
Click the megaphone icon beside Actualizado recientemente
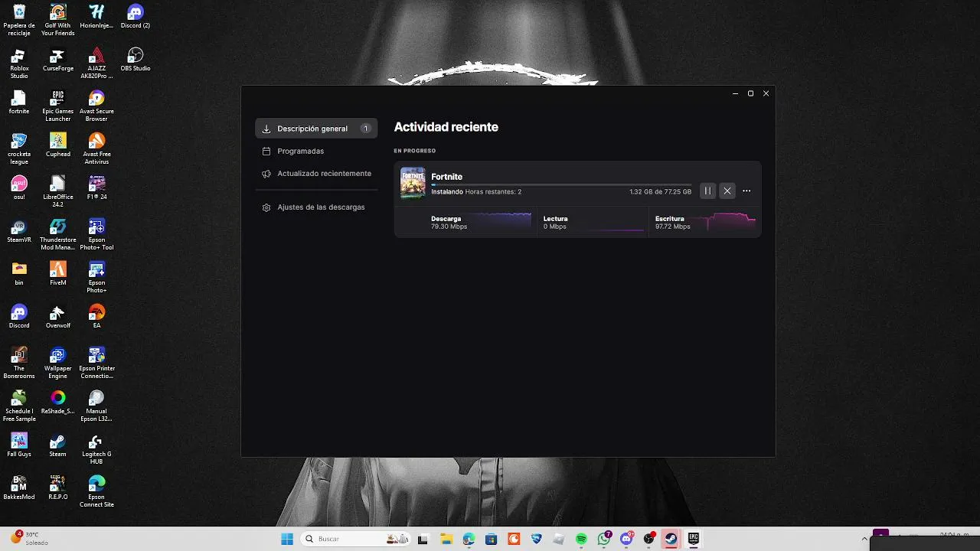tap(266, 174)
